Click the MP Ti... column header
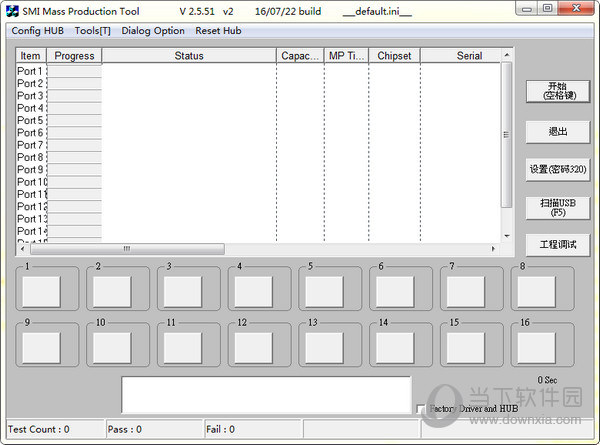The image size is (600, 445). pyautogui.click(x=346, y=56)
